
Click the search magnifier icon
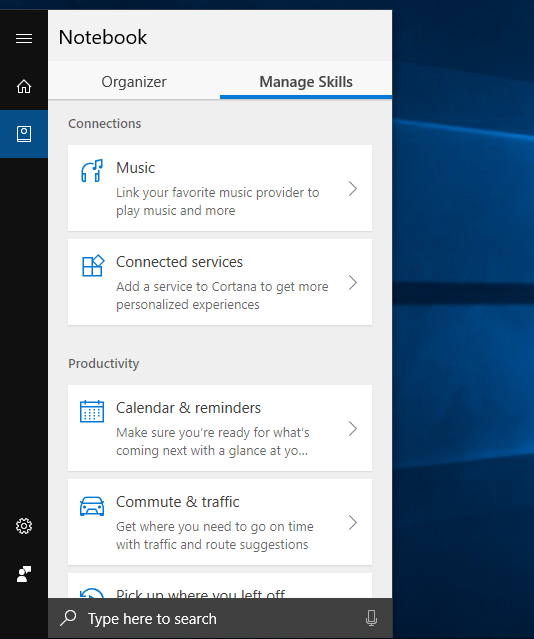click(x=68, y=618)
